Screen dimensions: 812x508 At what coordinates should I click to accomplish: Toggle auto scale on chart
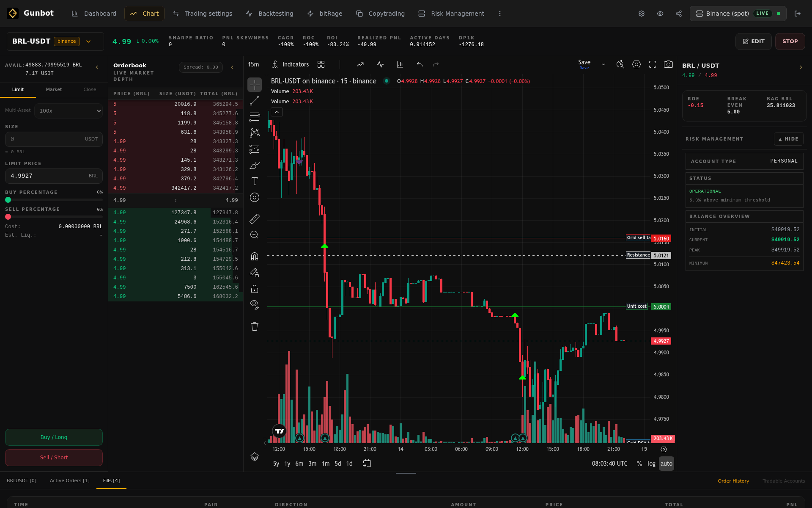667,464
